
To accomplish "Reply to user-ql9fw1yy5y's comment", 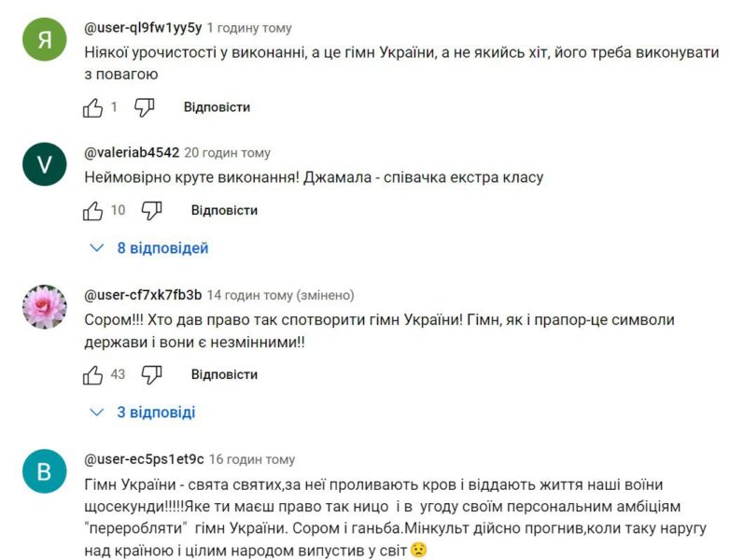I will coord(217,107).
